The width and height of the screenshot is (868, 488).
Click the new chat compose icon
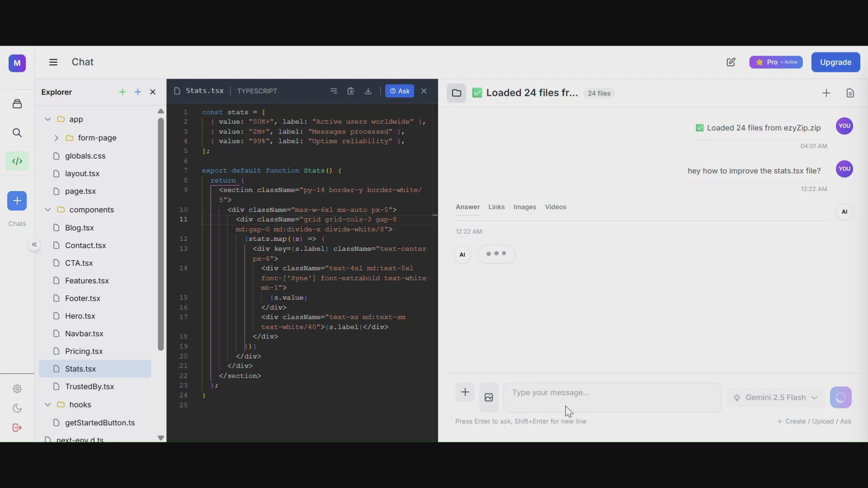click(x=731, y=62)
